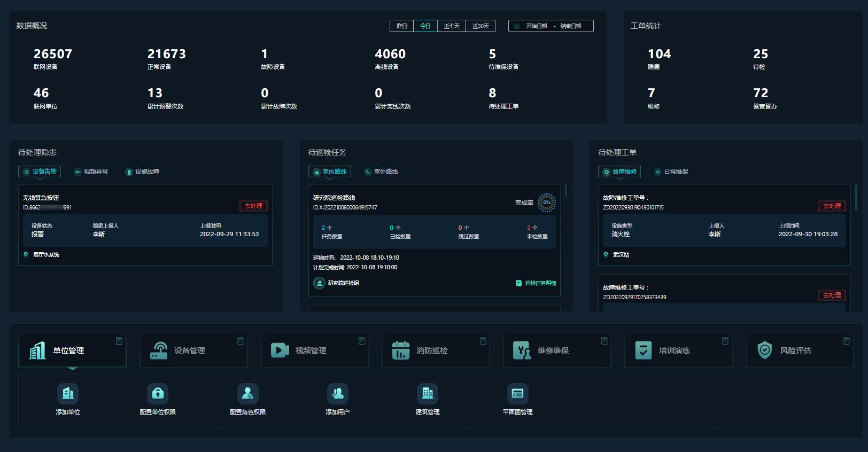Image resolution: width=868 pixels, height=452 pixels.
Task: Click the 配置角色权限 icon
Action: 247,394
